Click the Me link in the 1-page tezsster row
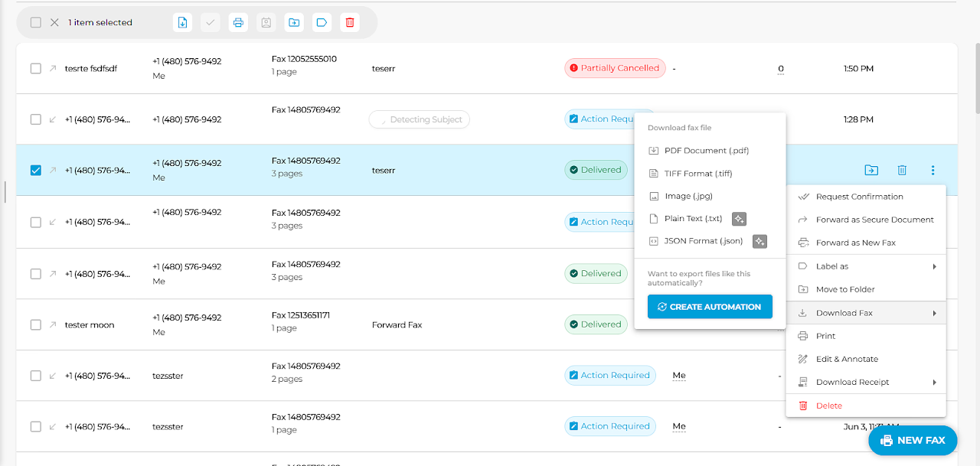 click(679, 426)
